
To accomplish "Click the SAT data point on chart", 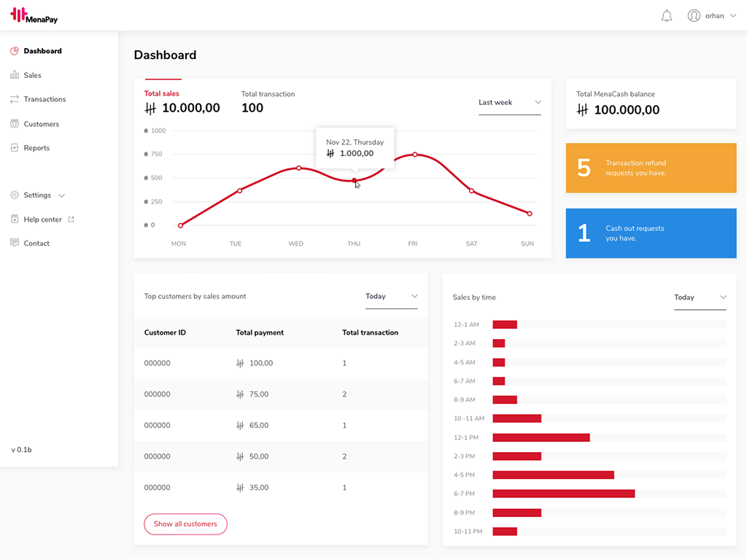I will [x=472, y=191].
